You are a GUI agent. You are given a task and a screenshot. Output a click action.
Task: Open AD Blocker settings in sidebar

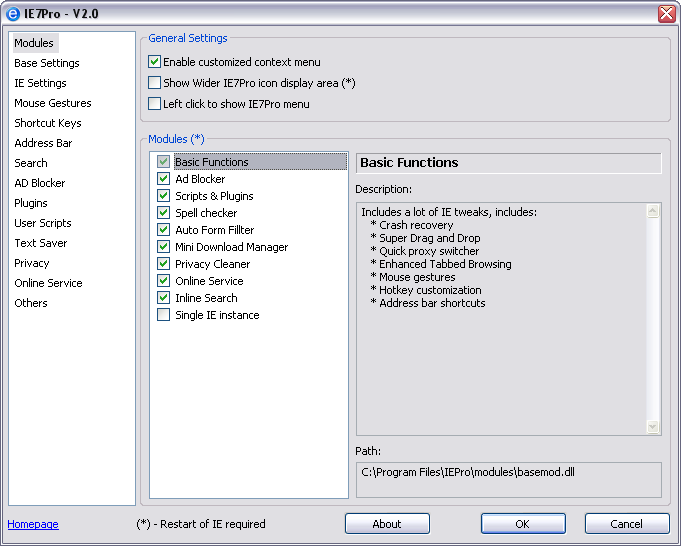pos(40,183)
